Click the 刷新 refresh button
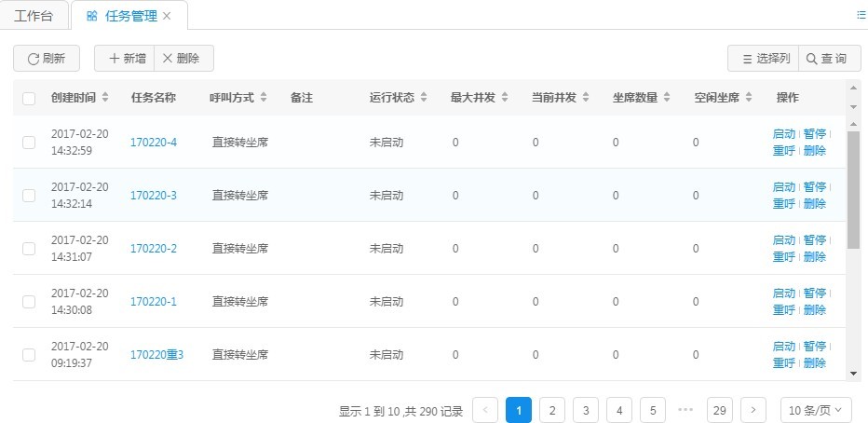This screenshot has height=423, width=868. [x=47, y=59]
